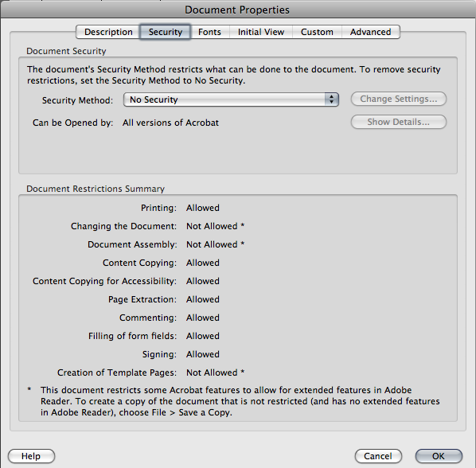This screenshot has width=476, height=468.
Task: Click Filling of form fields Allowed value
Action: (x=203, y=336)
